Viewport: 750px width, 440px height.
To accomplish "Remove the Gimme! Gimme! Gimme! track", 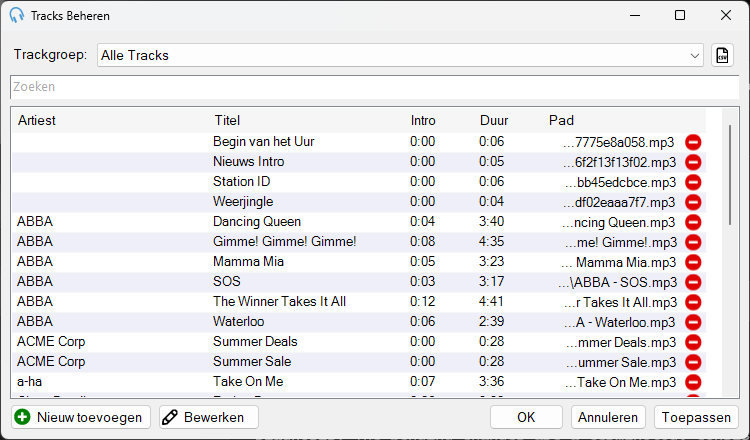I will [693, 242].
